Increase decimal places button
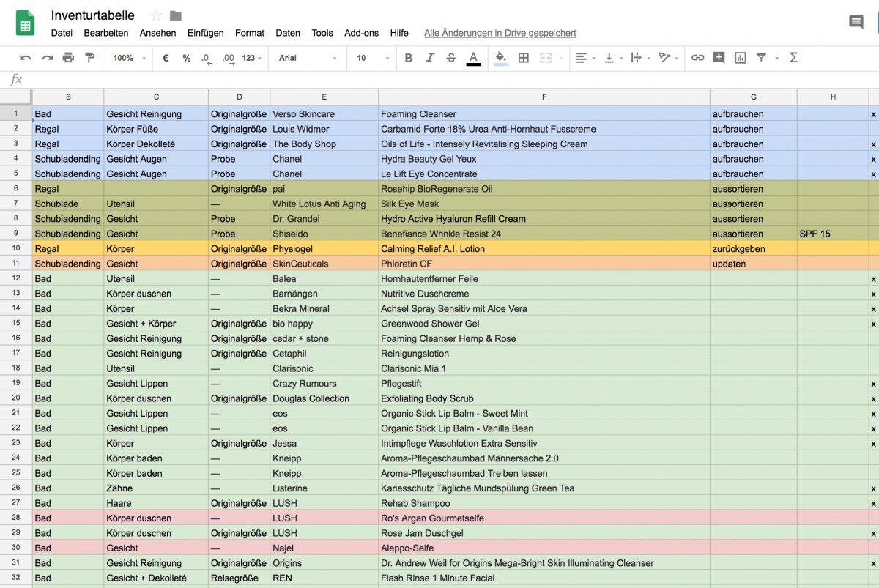 (228, 58)
